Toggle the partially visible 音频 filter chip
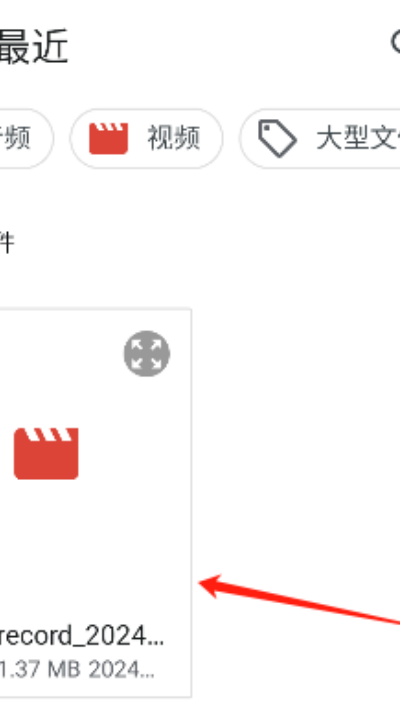The image size is (400, 711). point(26,139)
